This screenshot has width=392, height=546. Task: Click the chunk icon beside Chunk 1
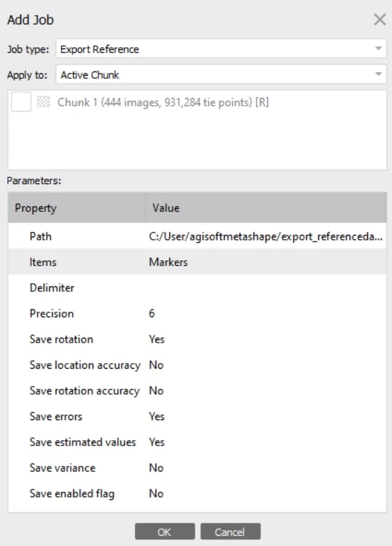pos(44,102)
